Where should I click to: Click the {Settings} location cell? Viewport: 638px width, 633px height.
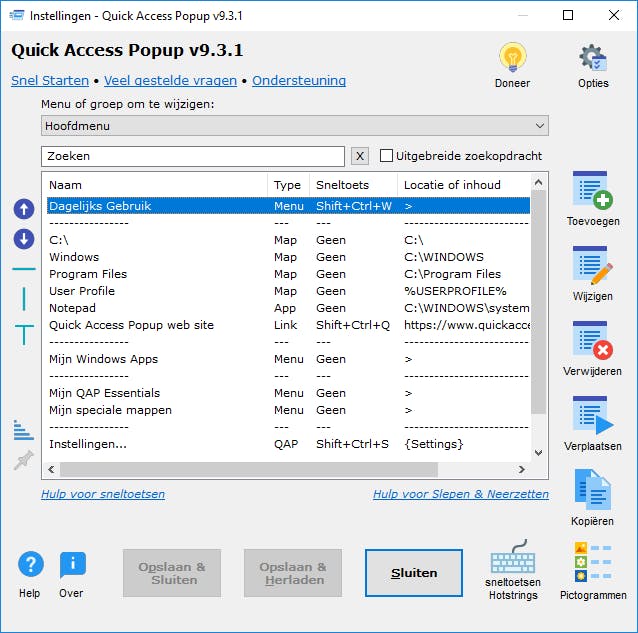434,444
